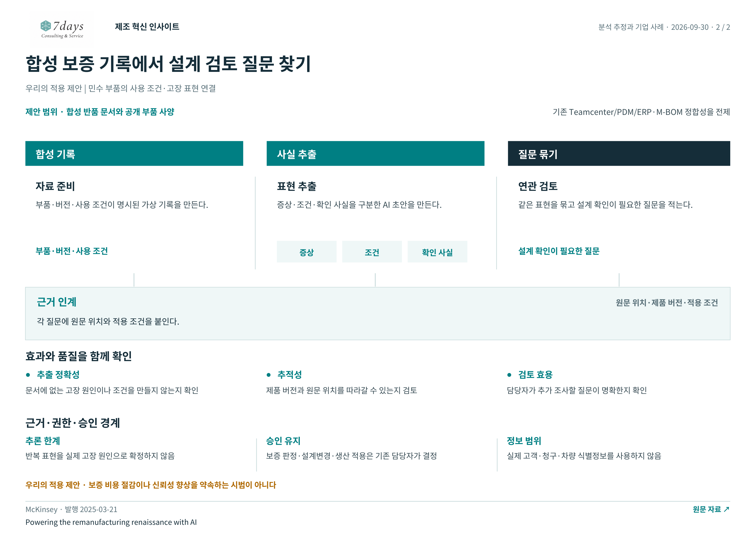Click the 7days Consulting & Service logo
Viewport: 756px width, 535px height.
tap(62, 29)
